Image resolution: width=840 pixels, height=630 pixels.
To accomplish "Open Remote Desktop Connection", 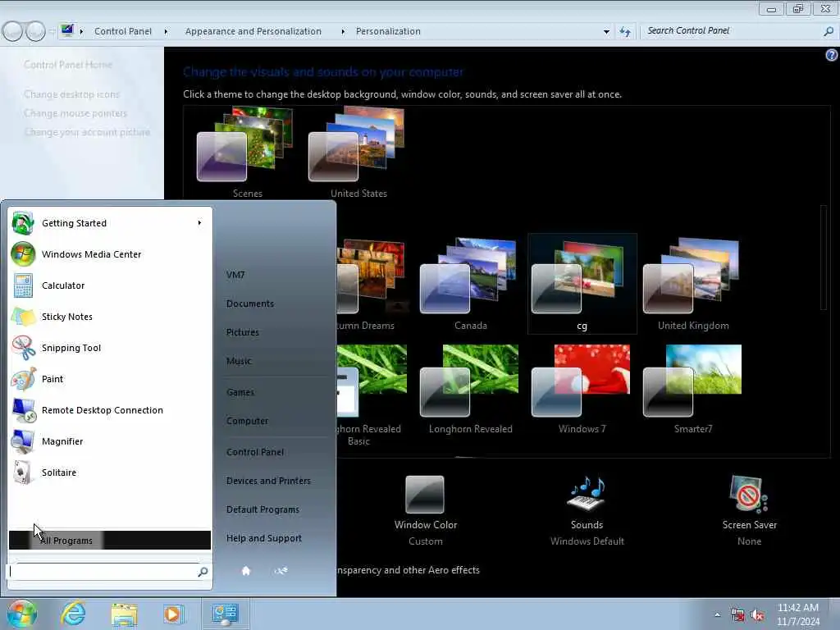I will 110,410.
